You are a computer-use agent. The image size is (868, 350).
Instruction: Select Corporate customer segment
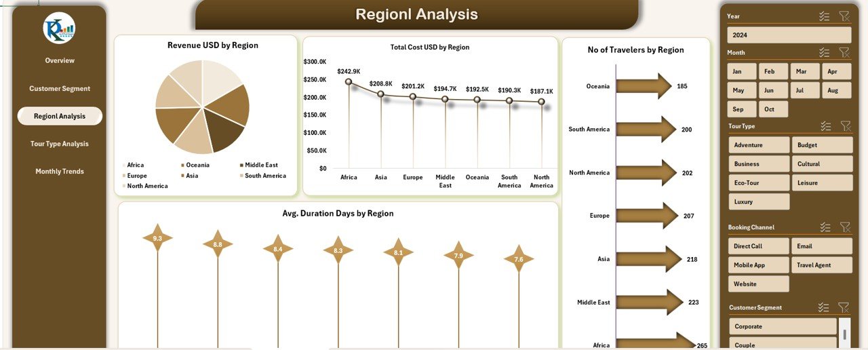783,326
